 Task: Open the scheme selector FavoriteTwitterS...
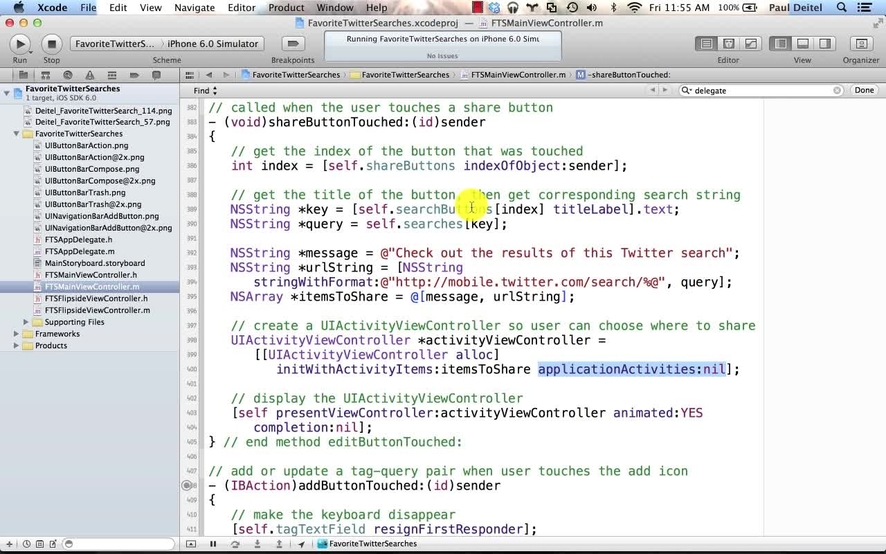coord(115,44)
